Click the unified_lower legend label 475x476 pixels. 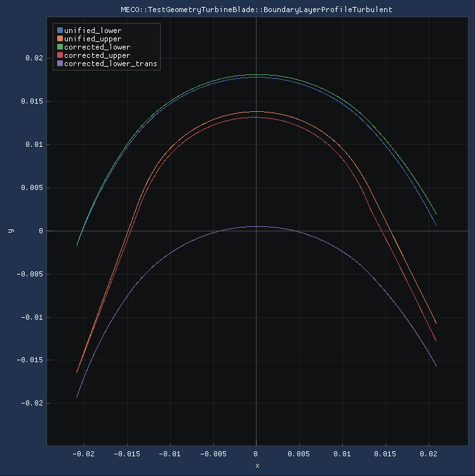[x=93, y=31]
